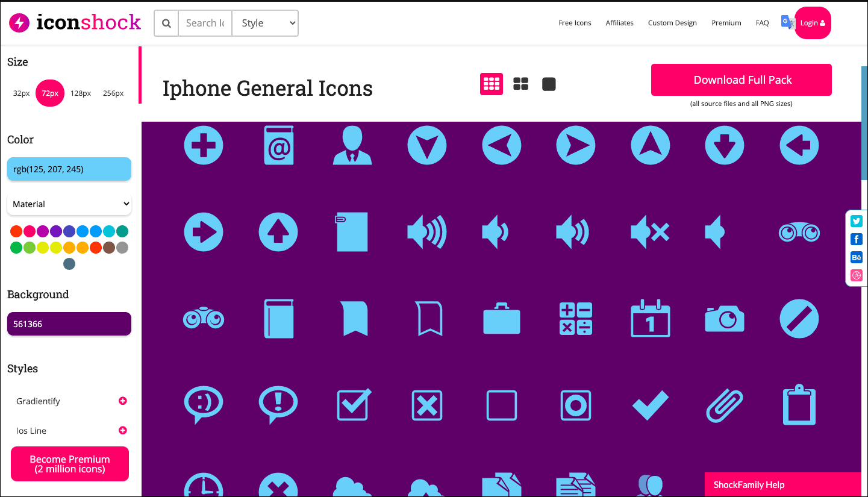Select the checkmark icon
Image resolution: width=868 pixels, height=497 pixels.
[650, 405]
